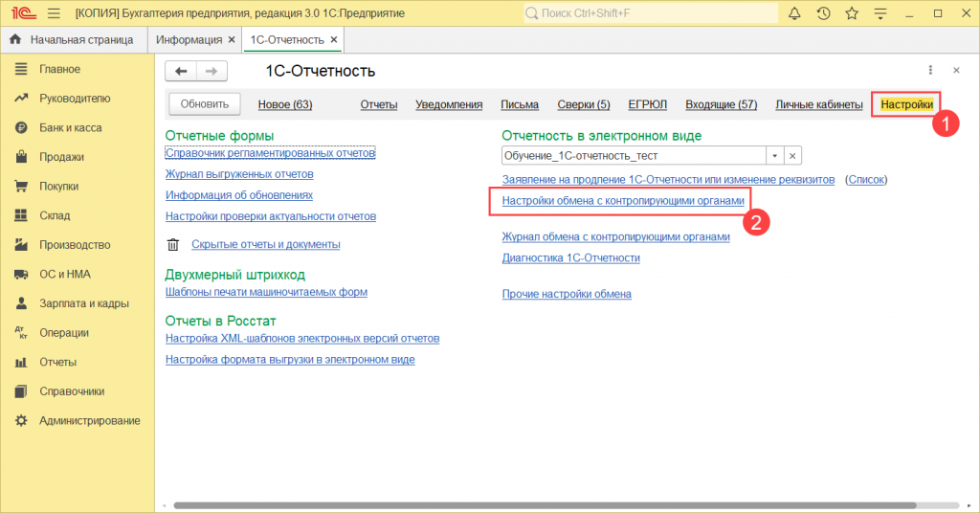Clear the Обучение_1С-отчетность_тест field
Viewport: 980px width, 513px height.
pos(792,156)
